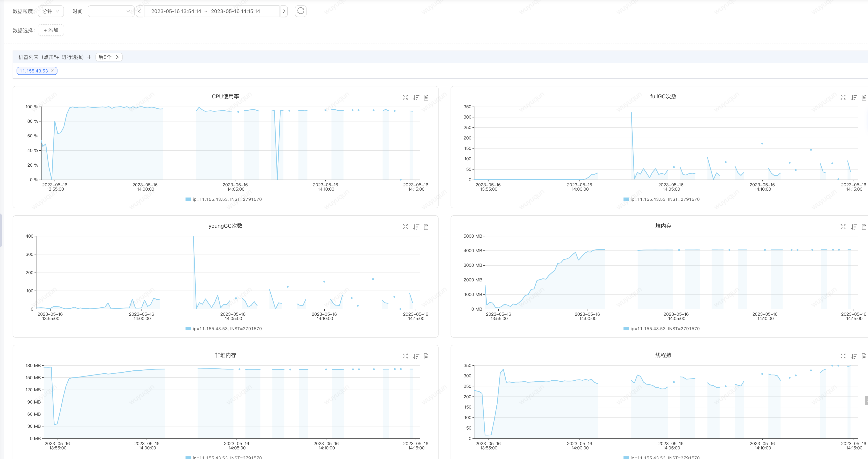Open the 数据粒度 分钟 dropdown
This screenshot has width=868, height=459.
[50, 11]
